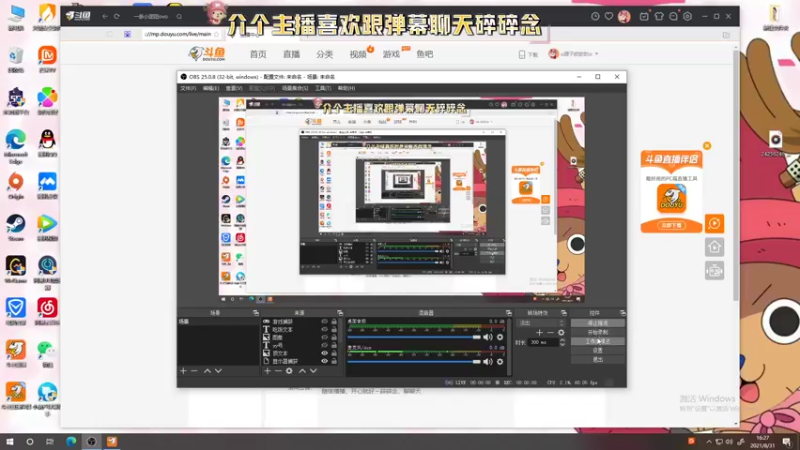Go to 直播 tab on Douyu site
Screen dimensions: 800x450
click(291, 54)
